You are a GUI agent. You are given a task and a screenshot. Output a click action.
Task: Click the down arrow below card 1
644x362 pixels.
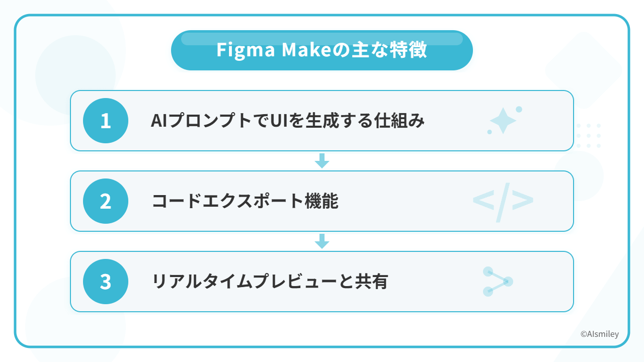pos(322,161)
